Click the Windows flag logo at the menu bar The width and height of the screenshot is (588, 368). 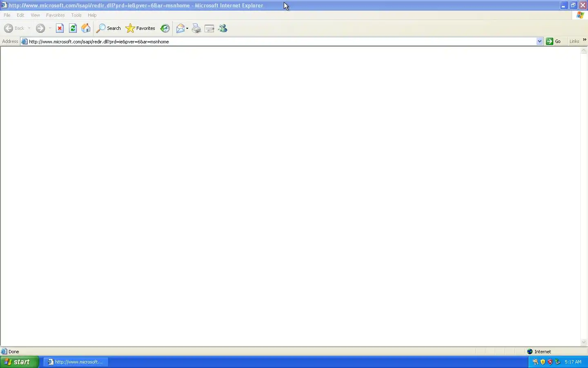(x=580, y=15)
